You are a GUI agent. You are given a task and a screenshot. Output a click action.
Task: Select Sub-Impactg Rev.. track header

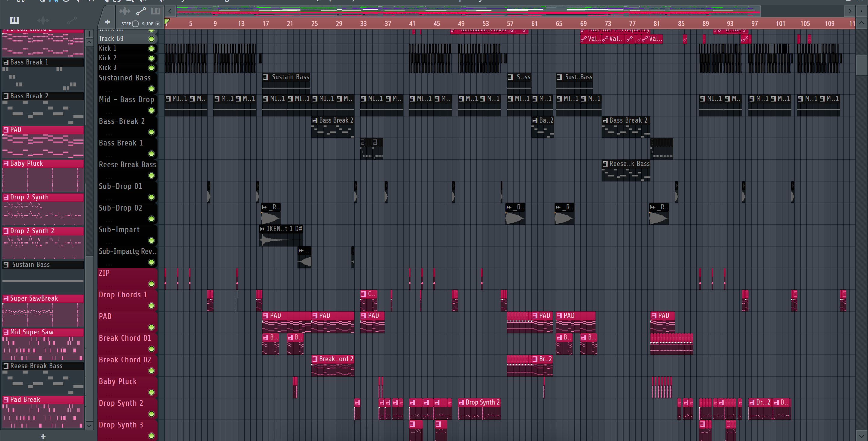127,257
